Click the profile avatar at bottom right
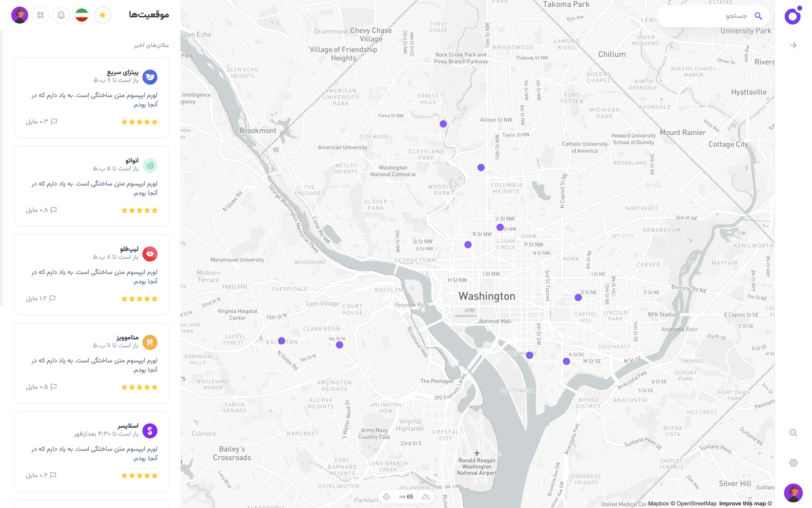 pyautogui.click(x=793, y=493)
